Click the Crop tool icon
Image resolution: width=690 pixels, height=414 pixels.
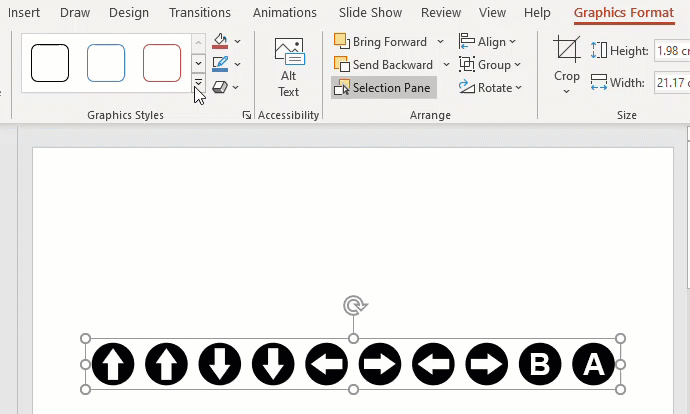(567, 52)
